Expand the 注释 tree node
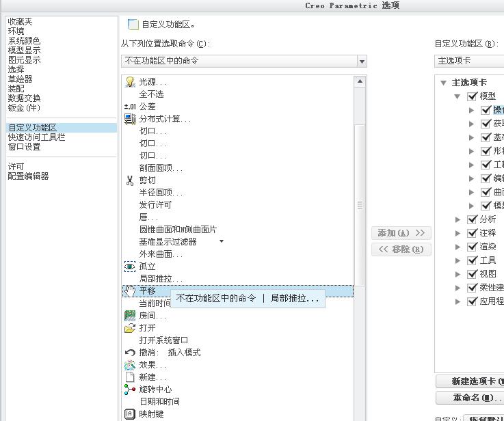 pos(457,233)
